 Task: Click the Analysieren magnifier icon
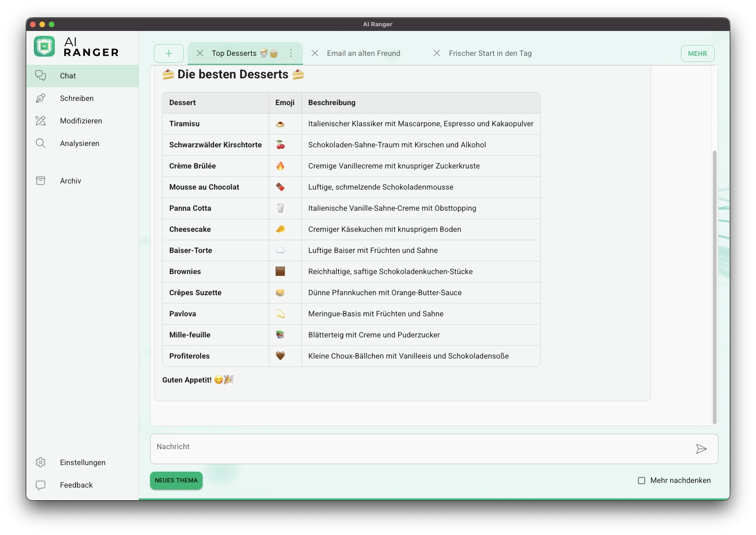pos(41,143)
